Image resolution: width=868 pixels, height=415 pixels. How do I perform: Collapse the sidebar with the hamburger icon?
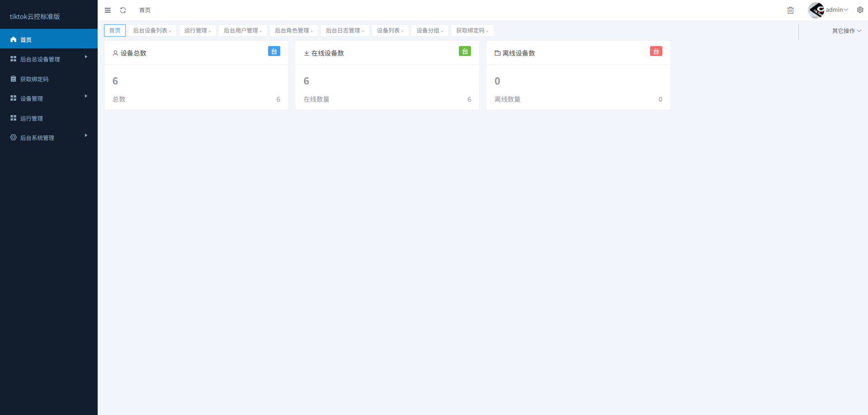pos(108,10)
